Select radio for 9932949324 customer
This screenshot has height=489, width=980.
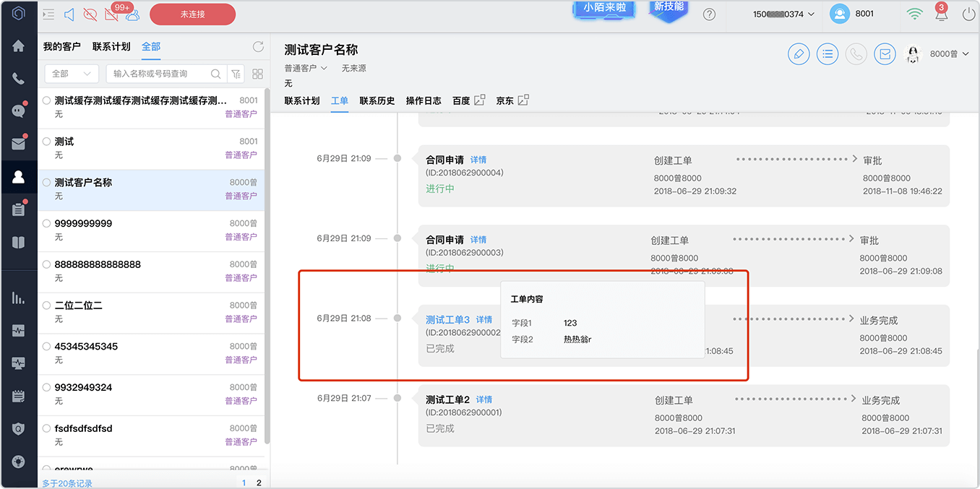tap(46, 387)
